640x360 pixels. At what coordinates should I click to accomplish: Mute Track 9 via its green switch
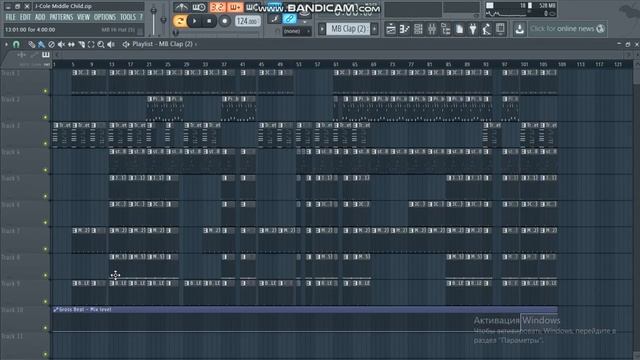coord(45,302)
